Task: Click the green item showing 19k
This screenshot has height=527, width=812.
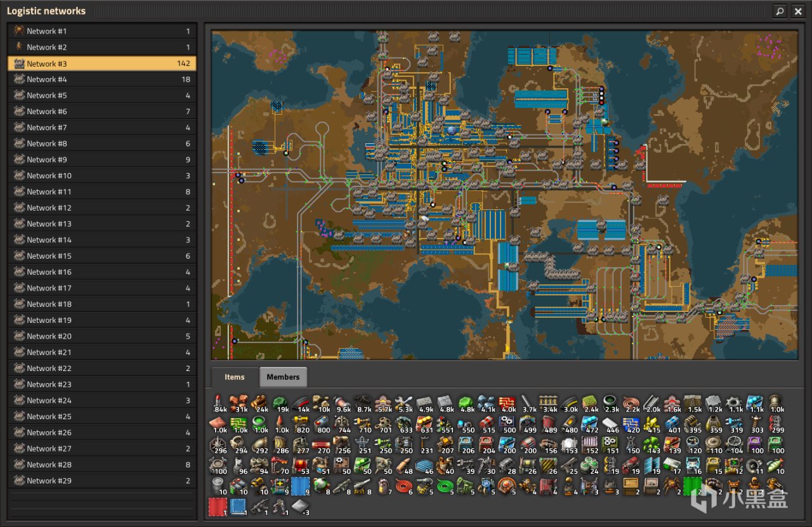Action: [280, 403]
